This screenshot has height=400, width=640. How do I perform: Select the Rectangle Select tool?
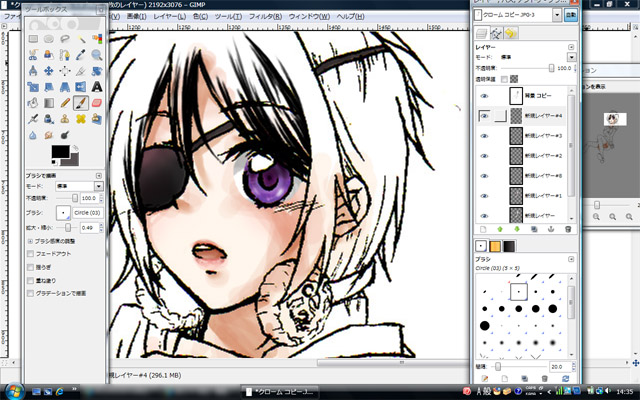coord(33,39)
